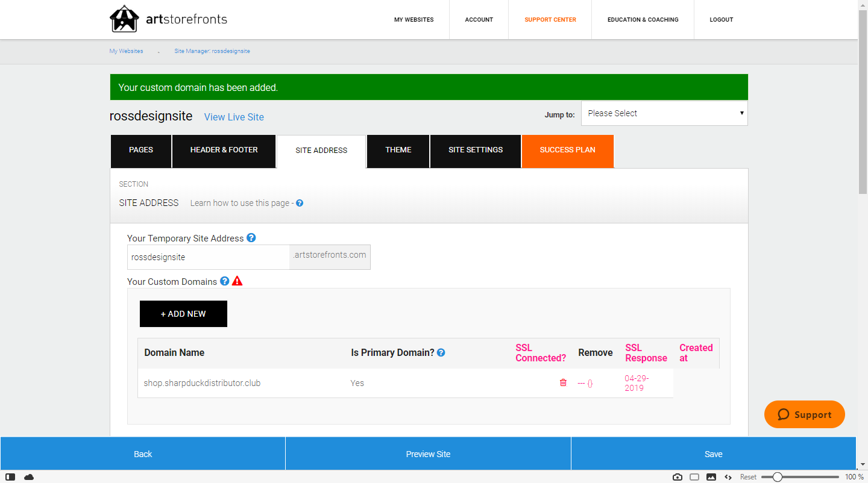Image resolution: width=868 pixels, height=483 pixels.
Task: Open page actions code icon
Action: pyautogui.click(x=728, y=477)
